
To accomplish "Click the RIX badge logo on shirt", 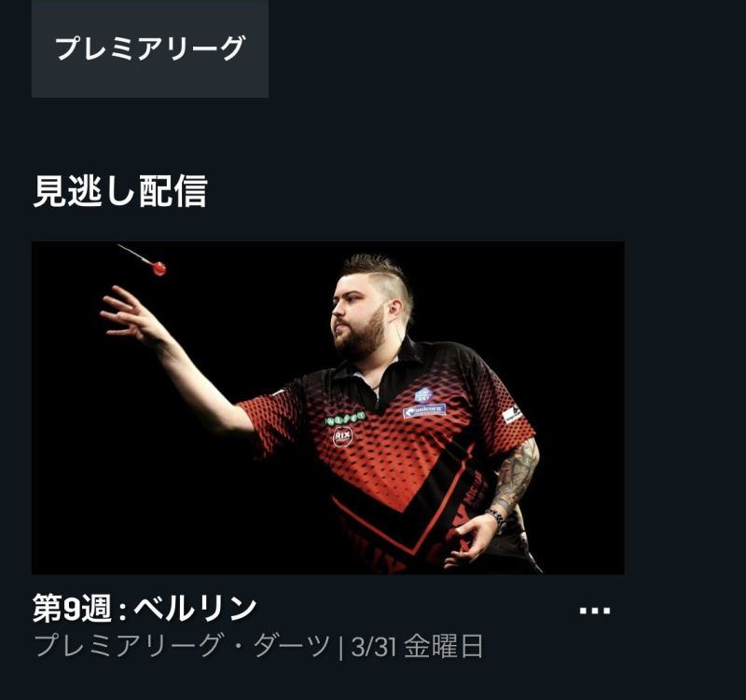I will click(342, 435).
